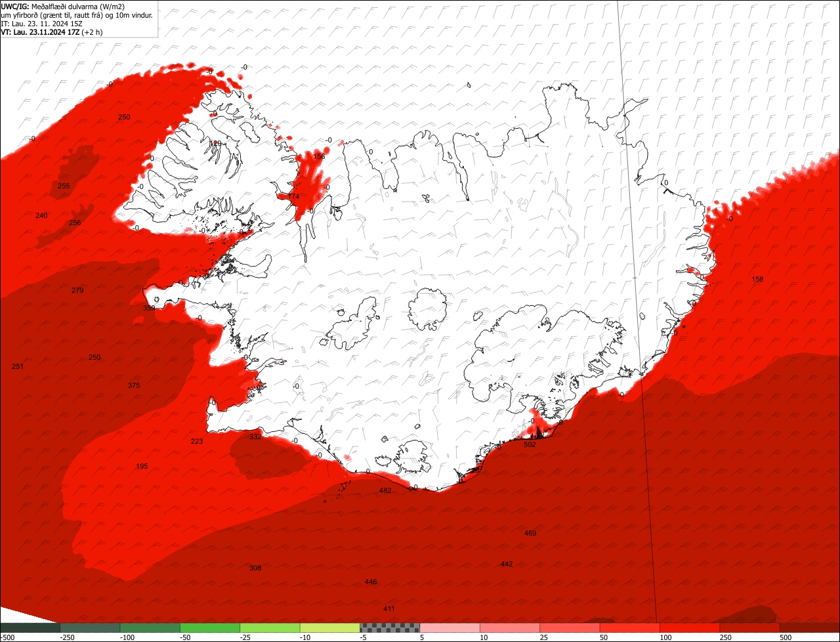This screenshot has height=642, width=840.
Task: Click the 'VT: Lau. 23.11.2024 17Z (+2 h)' line
Action: click(52, 32)
